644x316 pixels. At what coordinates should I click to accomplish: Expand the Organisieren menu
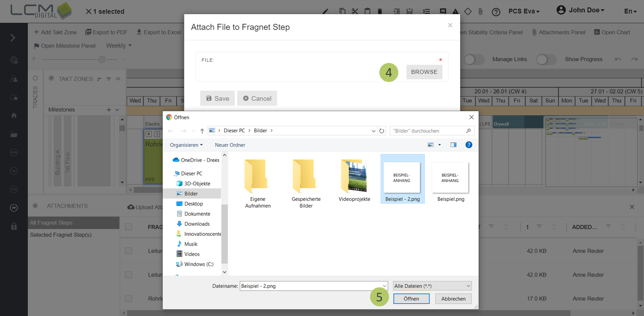[186, 145]
